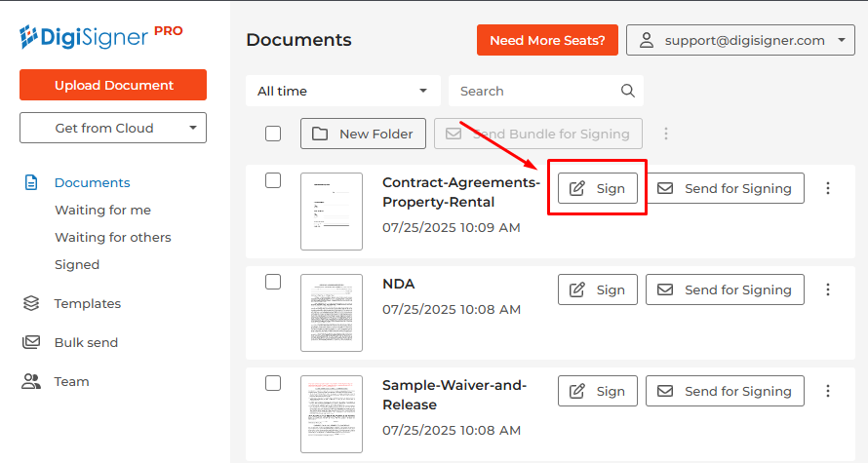This screenshot has width=868, height=463.
Task: Toggle the select-all documents checkbox
Action: pyautogui.click(x=273, y=134)
